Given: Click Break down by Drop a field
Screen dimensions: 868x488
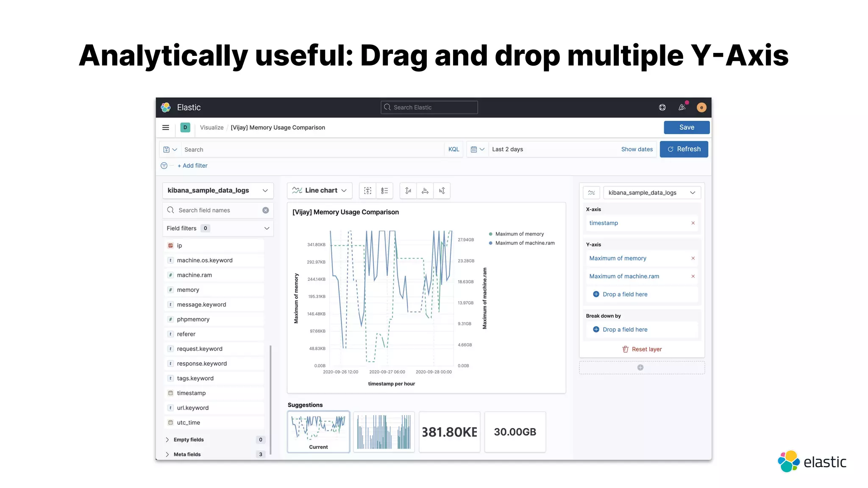Looking at the screenshot, I should pyautogui.click(x=642, y=330).
